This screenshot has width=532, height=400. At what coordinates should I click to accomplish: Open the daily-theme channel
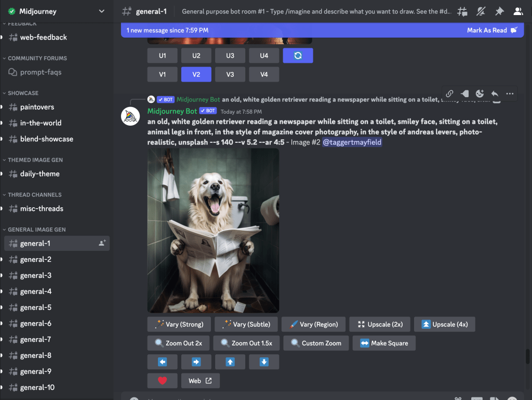39,174
